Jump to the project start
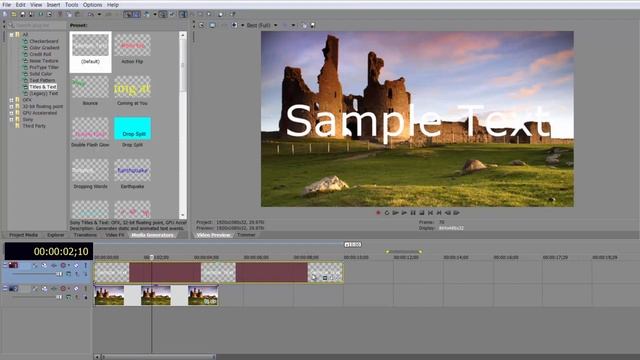 point(430,213)
